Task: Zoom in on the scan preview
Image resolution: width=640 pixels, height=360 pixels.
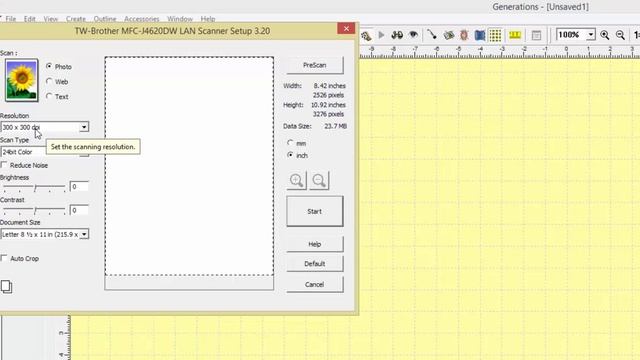Action: point(297,180)
